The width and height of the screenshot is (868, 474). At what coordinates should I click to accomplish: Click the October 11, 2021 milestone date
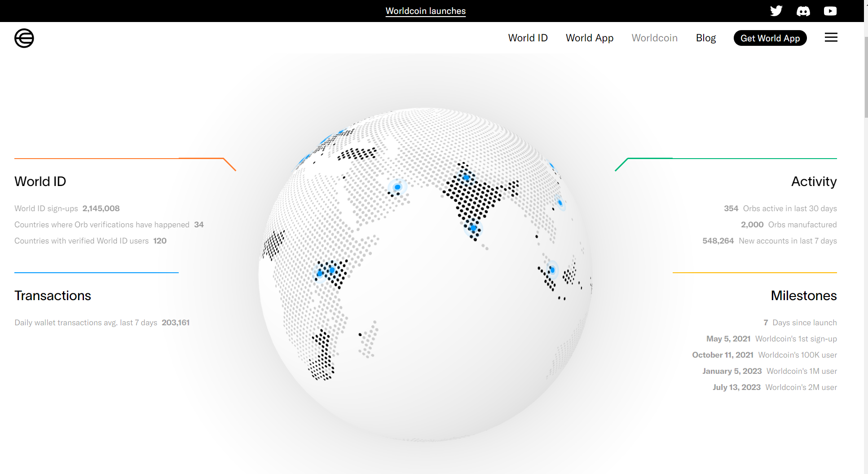(x=723, y=355)
